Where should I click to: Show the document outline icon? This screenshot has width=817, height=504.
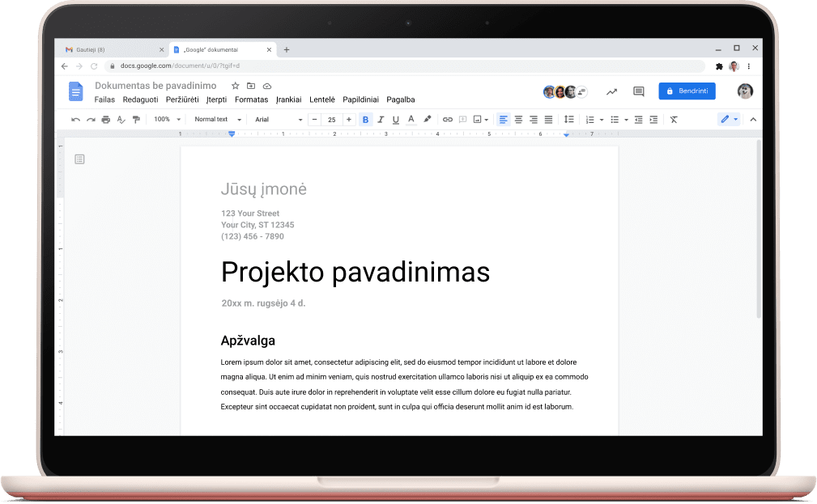coord(79,159)
